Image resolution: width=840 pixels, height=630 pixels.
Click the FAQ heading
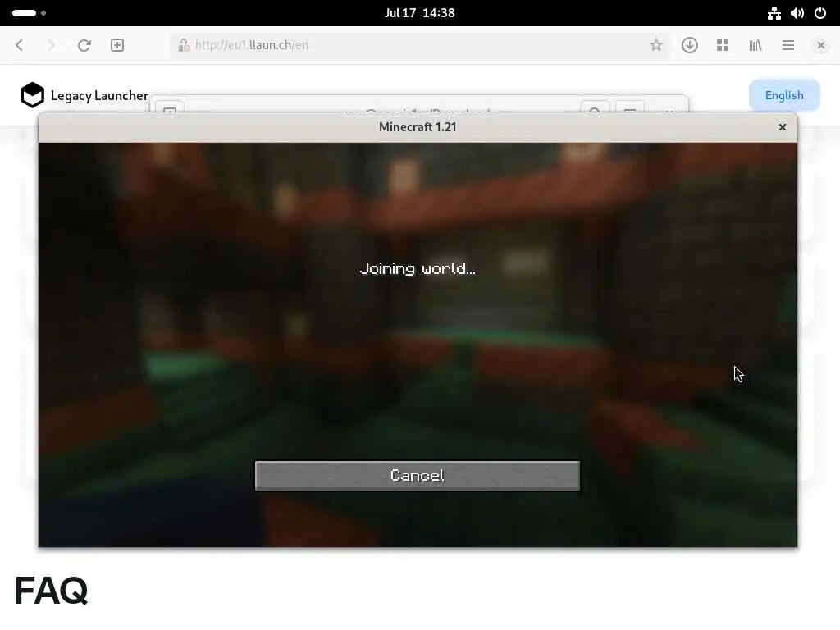tap(52, 591)
